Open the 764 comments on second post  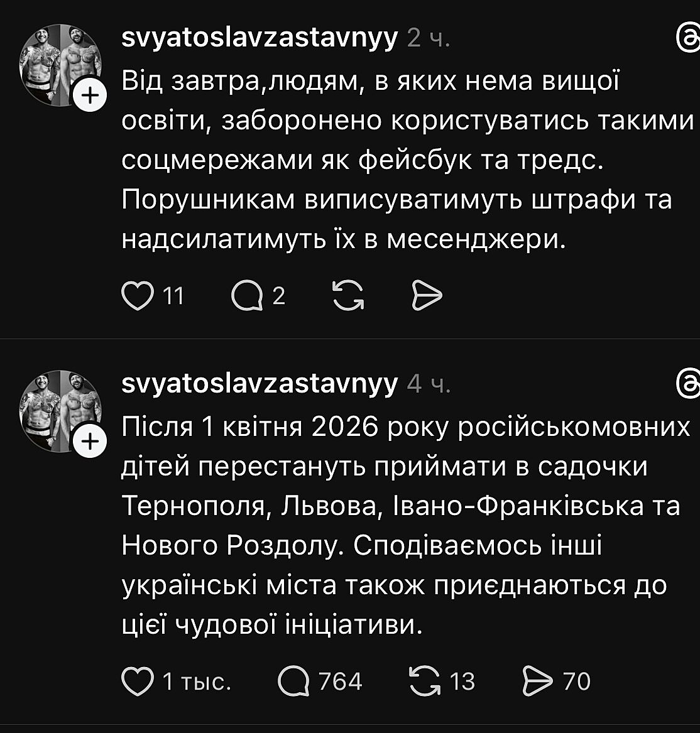pos(293,681)
